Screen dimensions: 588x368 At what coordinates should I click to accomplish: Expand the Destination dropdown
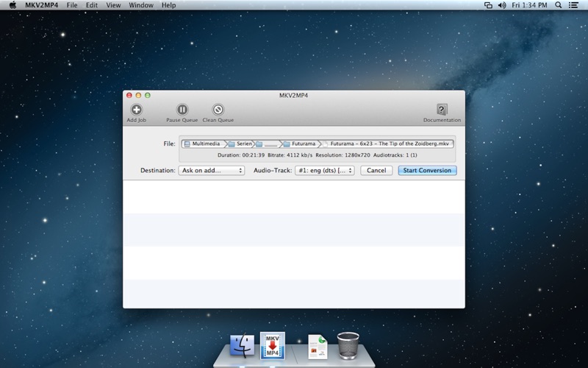click(x=211, y=170)
